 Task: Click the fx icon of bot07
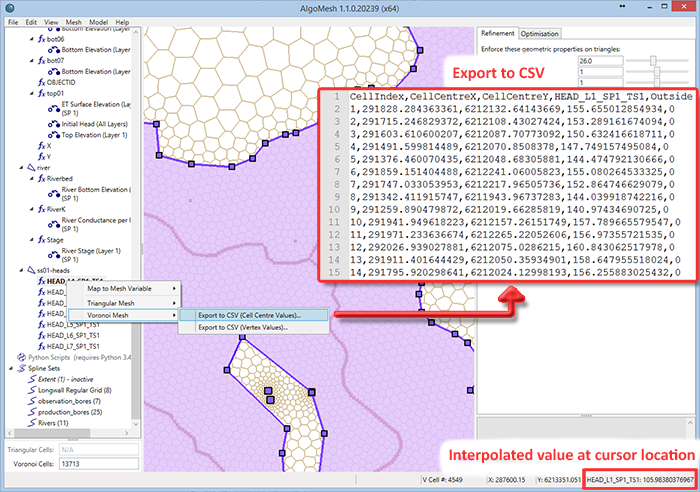(x=42, y=60)
